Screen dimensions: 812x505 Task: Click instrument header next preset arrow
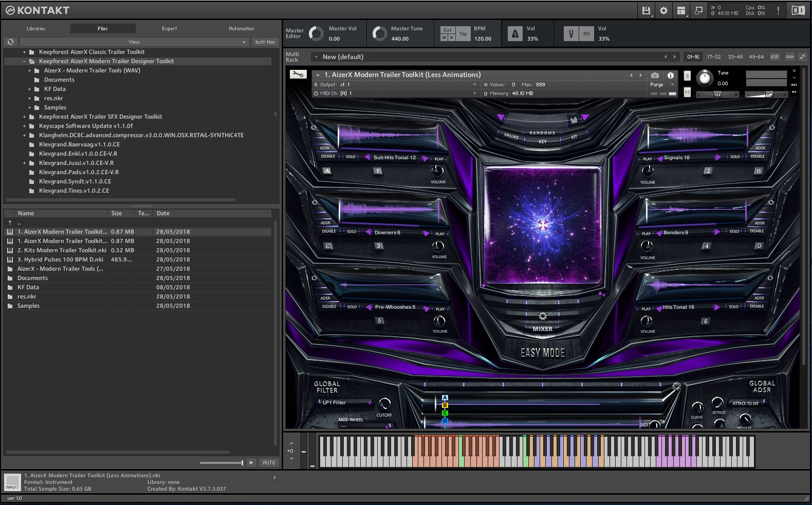(640, 75)
